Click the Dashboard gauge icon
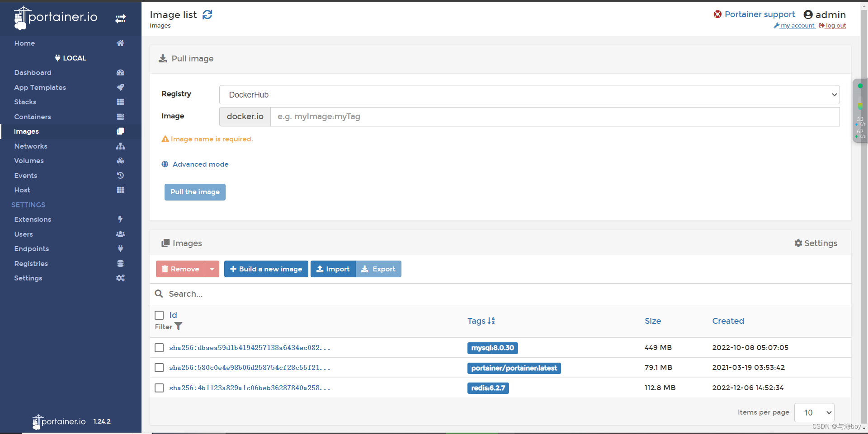The height and width of the screenshot is (434, 868). point(120,73)
